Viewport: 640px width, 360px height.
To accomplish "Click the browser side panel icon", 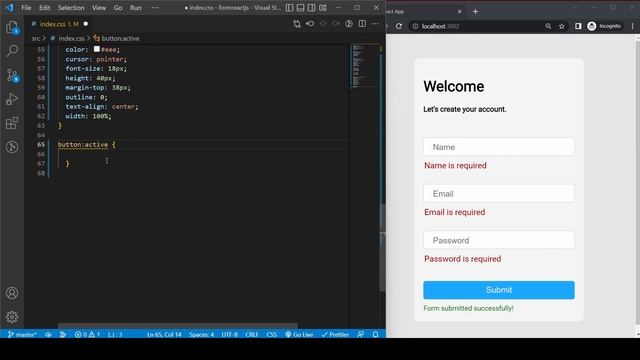I will (578, 26).
